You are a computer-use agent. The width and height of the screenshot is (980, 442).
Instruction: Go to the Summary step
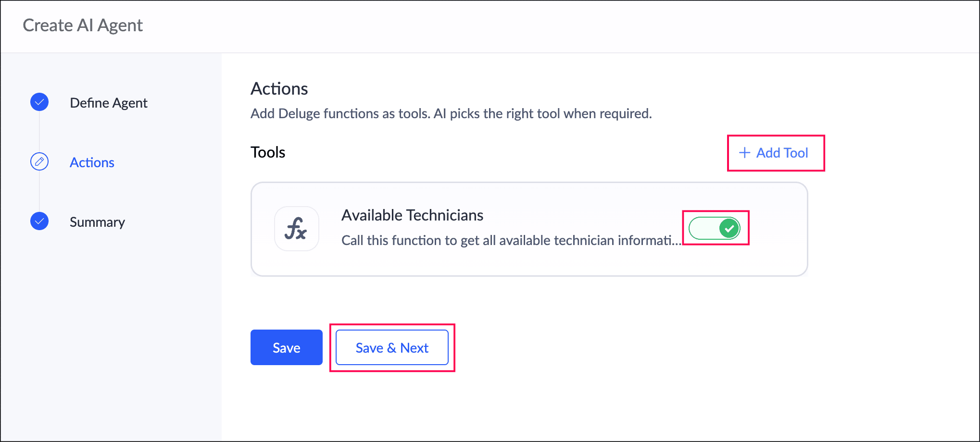coord(97,222)
